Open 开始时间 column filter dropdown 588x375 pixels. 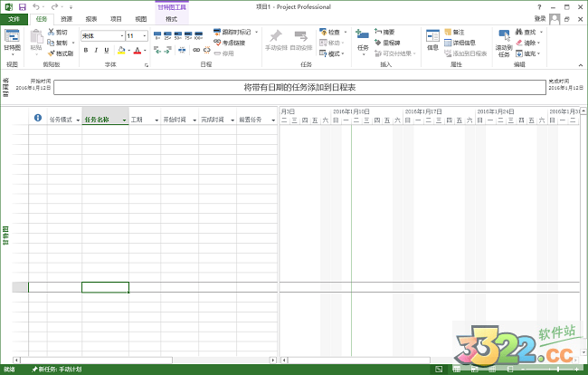point(194,120)
